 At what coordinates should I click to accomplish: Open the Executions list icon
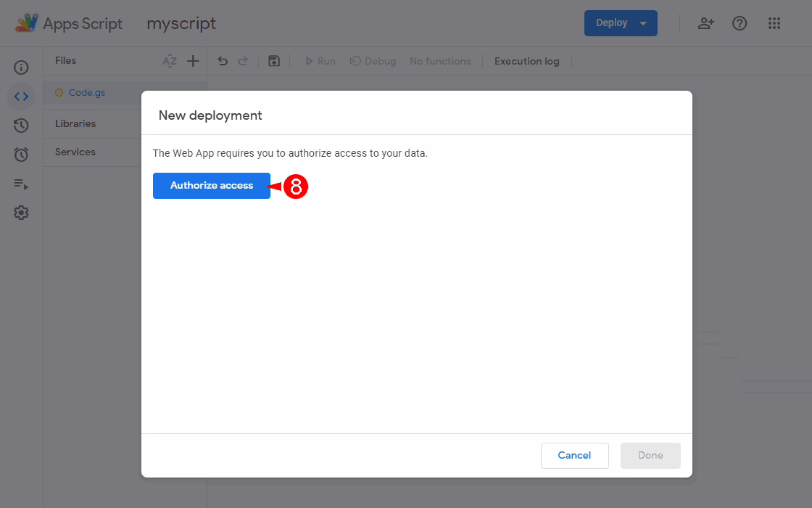pos(21,184)
